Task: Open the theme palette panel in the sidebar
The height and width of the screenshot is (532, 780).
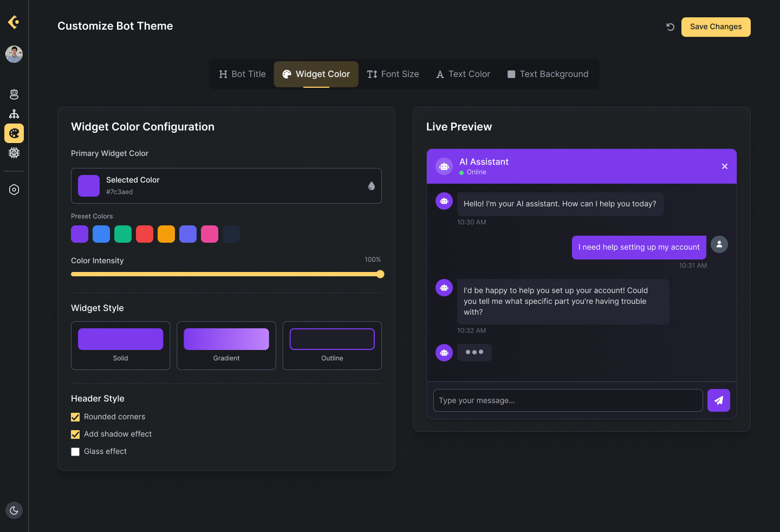Action: (14, 133)
